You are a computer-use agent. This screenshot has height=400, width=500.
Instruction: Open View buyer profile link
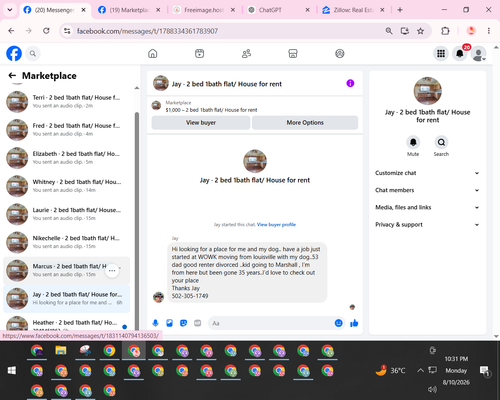[276, 225]
